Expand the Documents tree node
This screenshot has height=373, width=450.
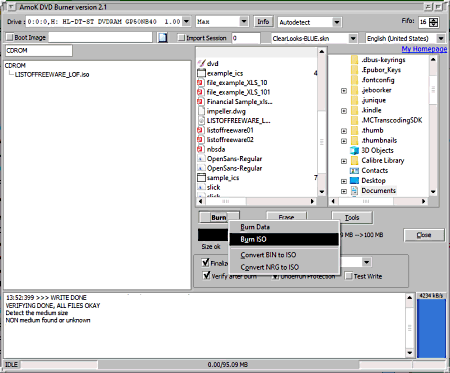click(344, 191)
